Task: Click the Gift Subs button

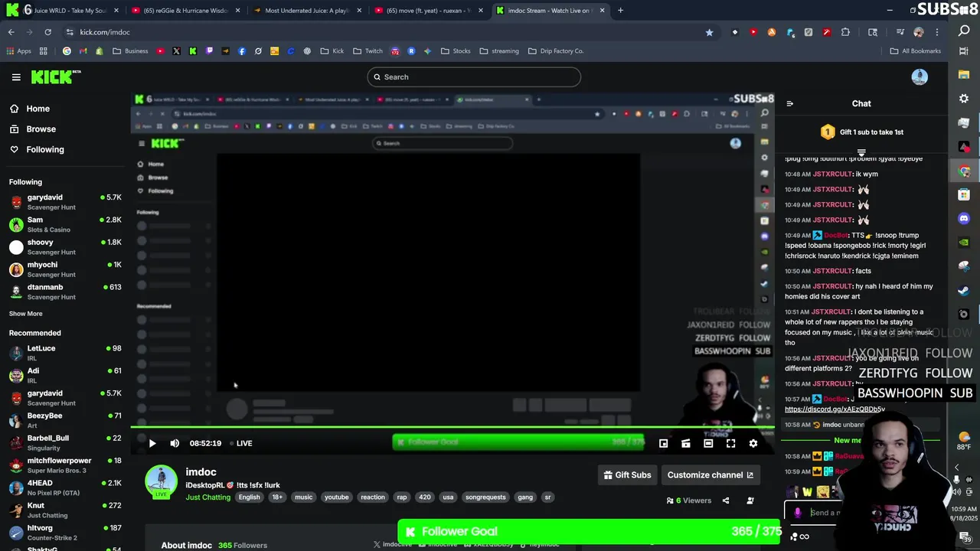Action: coord(627,475)
